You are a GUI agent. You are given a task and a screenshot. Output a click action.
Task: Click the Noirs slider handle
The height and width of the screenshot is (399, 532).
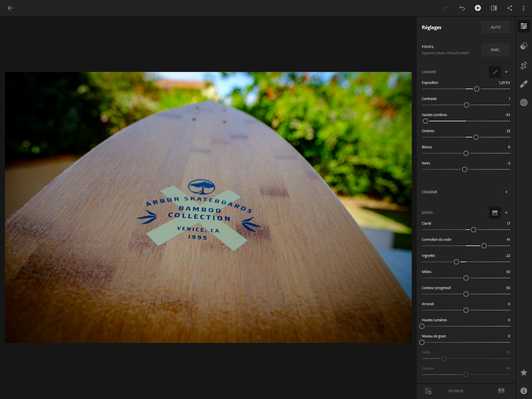click(x=465, y=169)
